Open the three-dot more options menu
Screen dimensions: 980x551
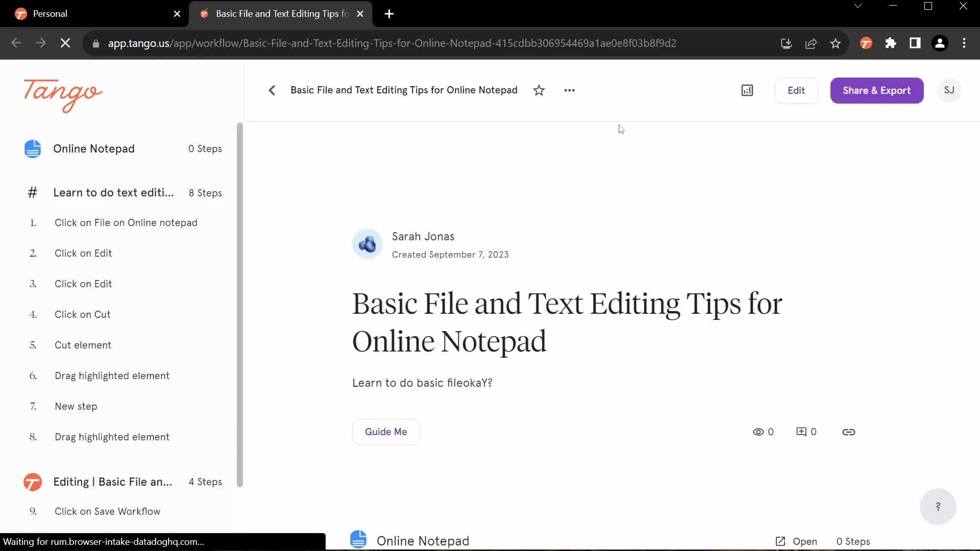coord(570,90)
